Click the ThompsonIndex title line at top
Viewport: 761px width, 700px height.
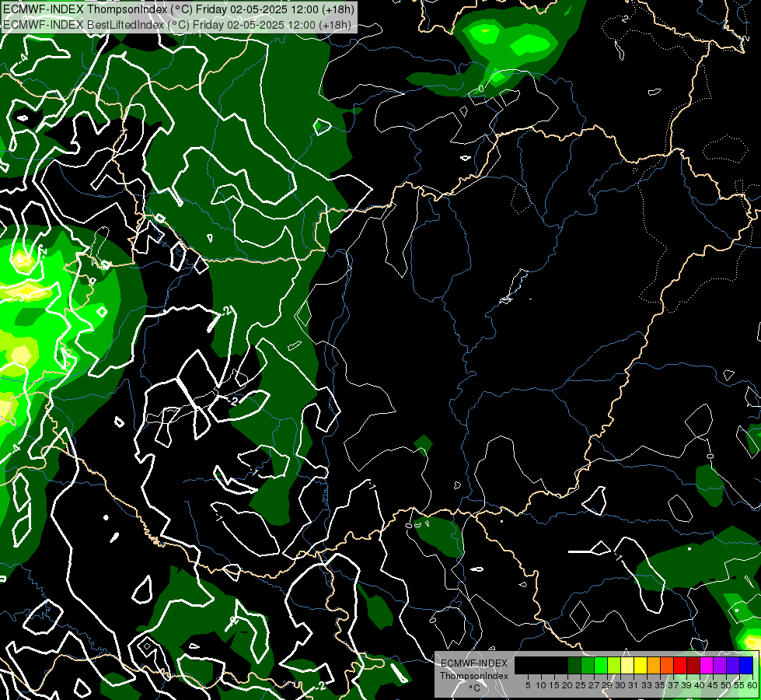[x=179, y=9]
